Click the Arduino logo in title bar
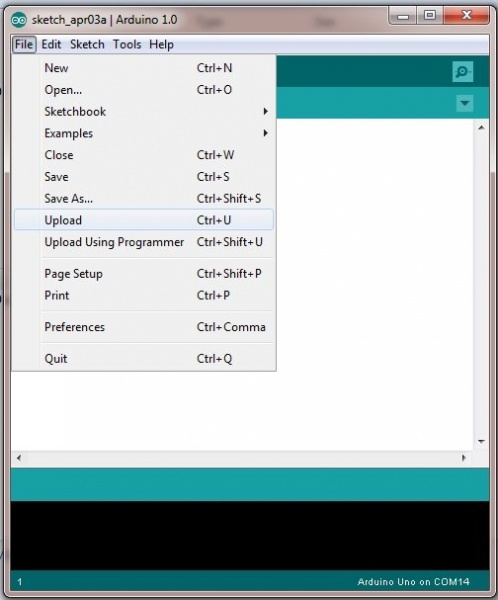This screenshot has height=600, width=498. [19, 20]
